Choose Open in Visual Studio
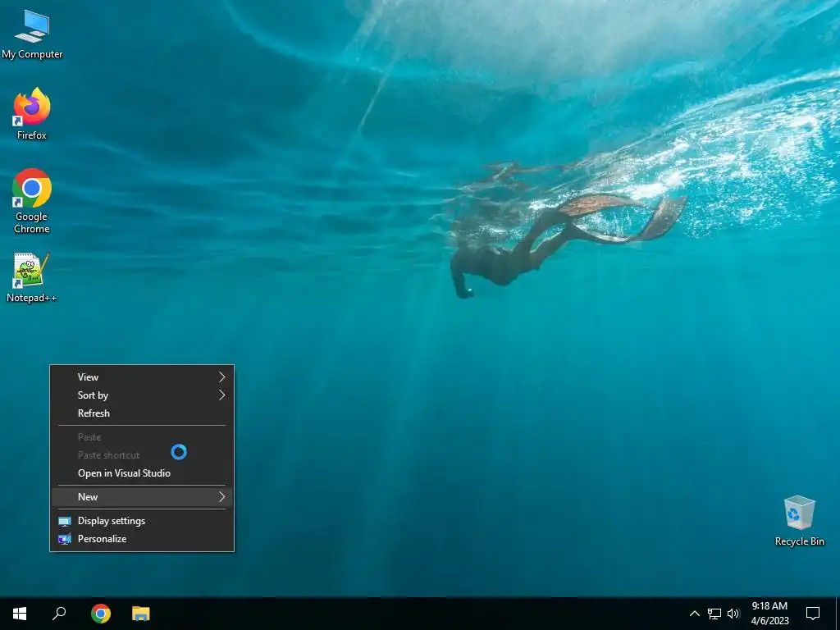The height and width of the screenshot is (630, 840). (142, 473)
